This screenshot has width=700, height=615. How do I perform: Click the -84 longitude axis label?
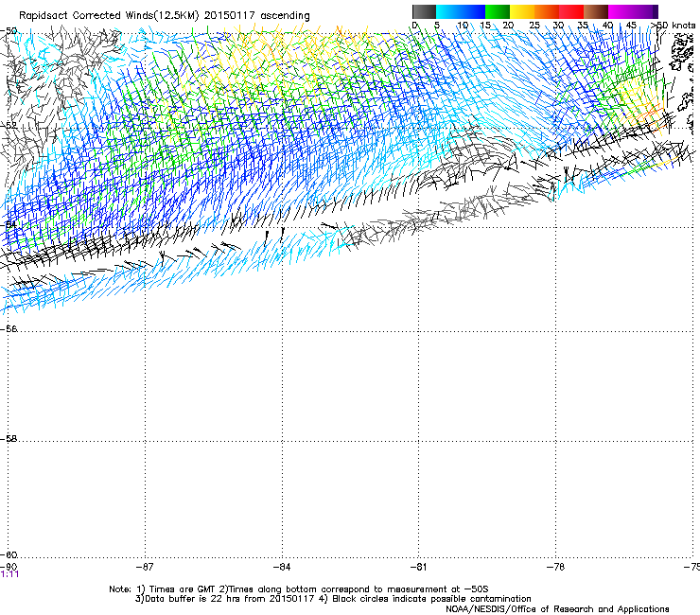pos(282,567)
